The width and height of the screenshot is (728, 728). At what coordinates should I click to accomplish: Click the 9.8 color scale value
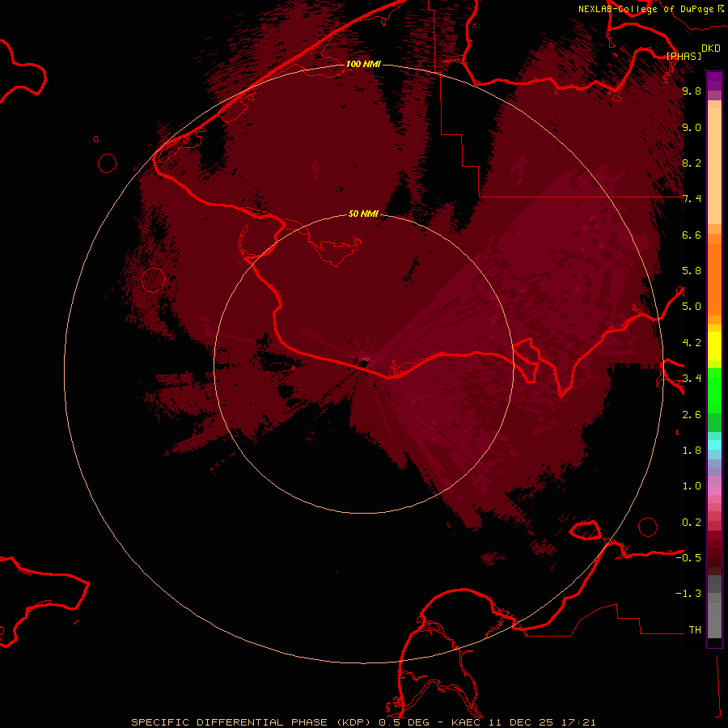point(692,91)
